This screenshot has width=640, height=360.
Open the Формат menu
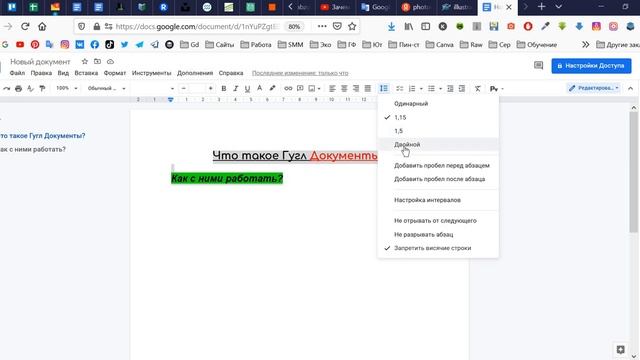point(115,73)
